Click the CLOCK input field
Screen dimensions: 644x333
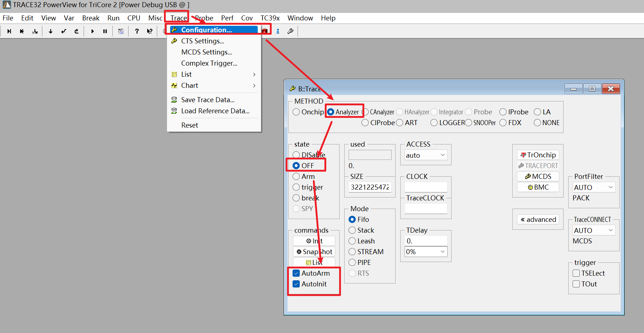426,187
